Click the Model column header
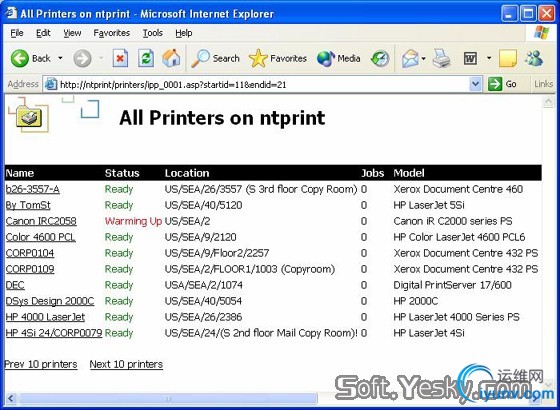This screenshot has height=410, width=560. click(x=409, y=173)
